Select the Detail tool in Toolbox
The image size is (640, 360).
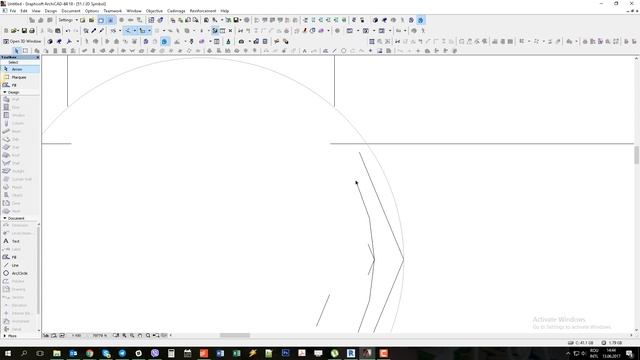[19, 329]
